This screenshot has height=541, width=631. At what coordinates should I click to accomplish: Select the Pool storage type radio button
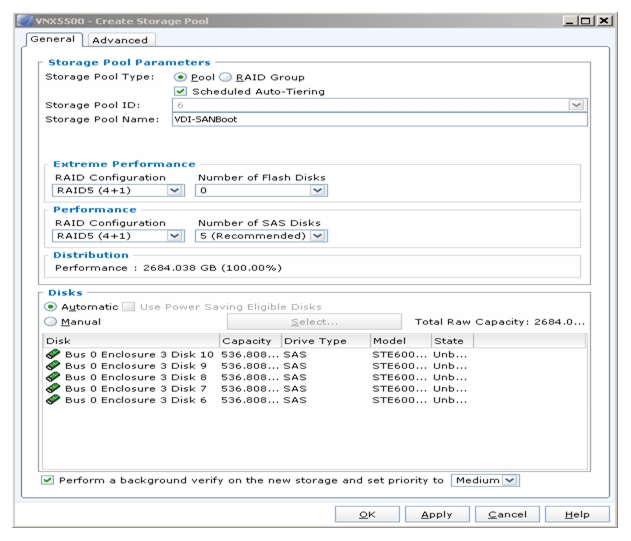(x=180, y=77)
